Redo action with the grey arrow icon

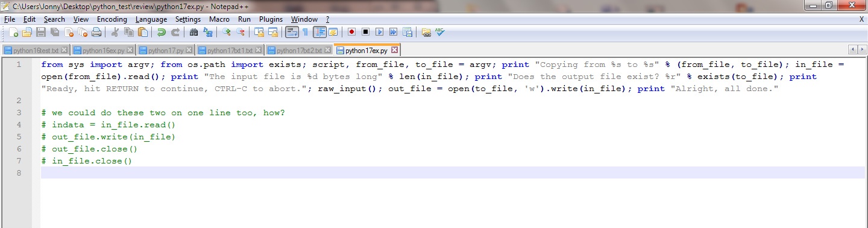coord(175,32)
